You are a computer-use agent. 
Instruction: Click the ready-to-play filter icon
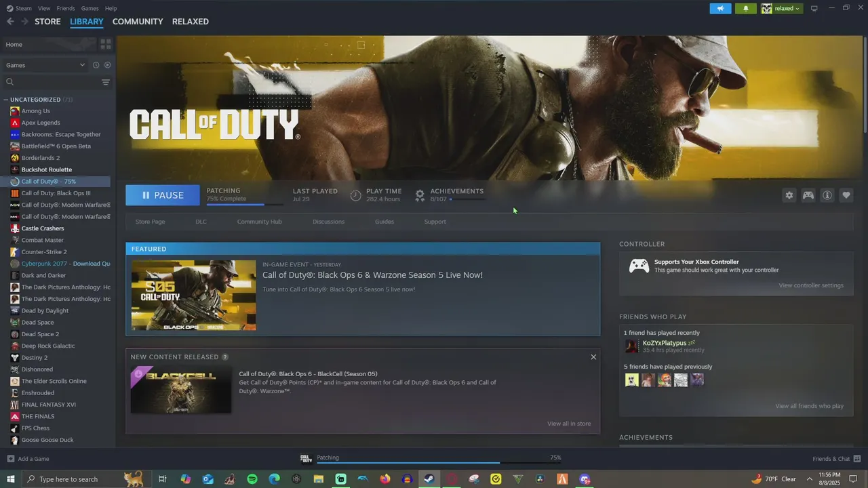tap(107, 65)
